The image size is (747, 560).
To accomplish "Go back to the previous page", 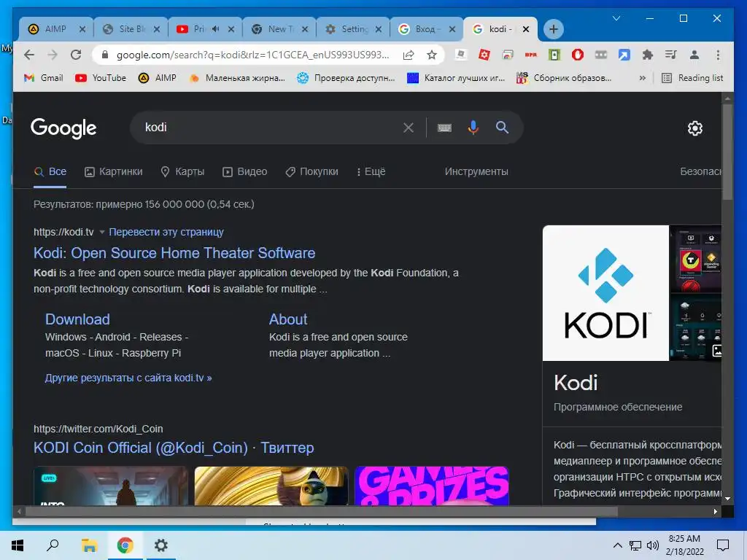I will (29, 55).
